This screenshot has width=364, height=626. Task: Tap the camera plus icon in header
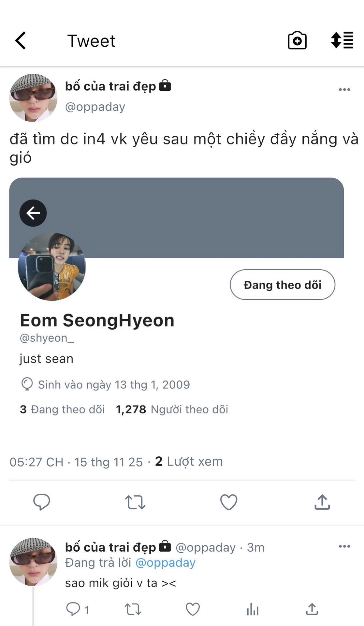coord(297,41)
